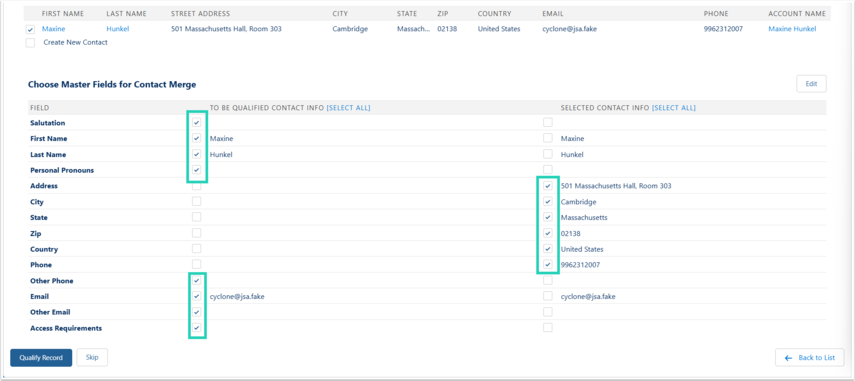Open the Hunkel last name link
Screen dimensions: 855x381
[118, 29]
